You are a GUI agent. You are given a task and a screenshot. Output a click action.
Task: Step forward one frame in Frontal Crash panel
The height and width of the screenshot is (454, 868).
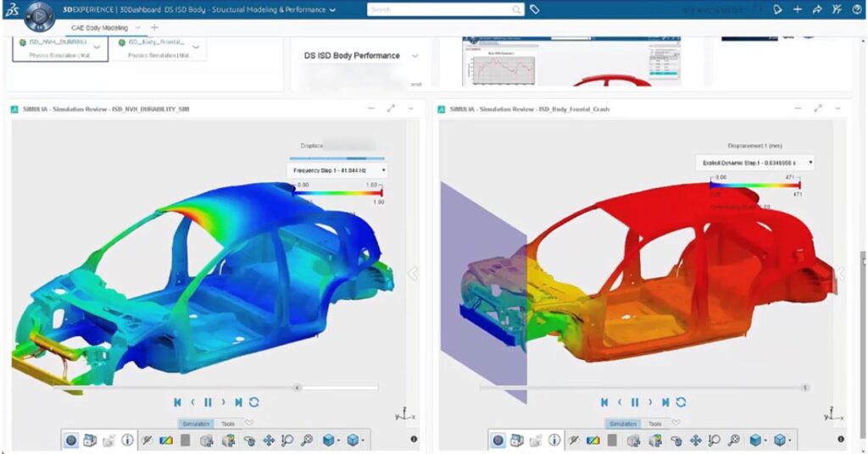coord(650,402)
